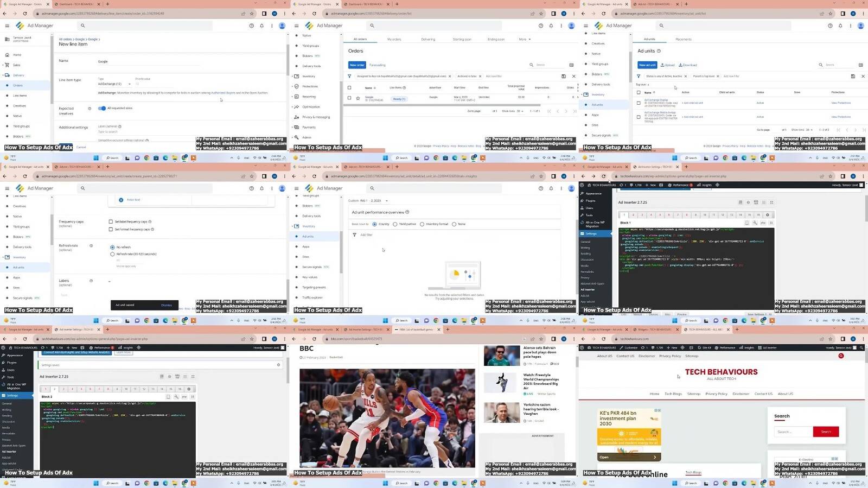This screenshot has width=868, height=488.
Task: Click Cancel on New line item form
Action: [x=81, y=147]
